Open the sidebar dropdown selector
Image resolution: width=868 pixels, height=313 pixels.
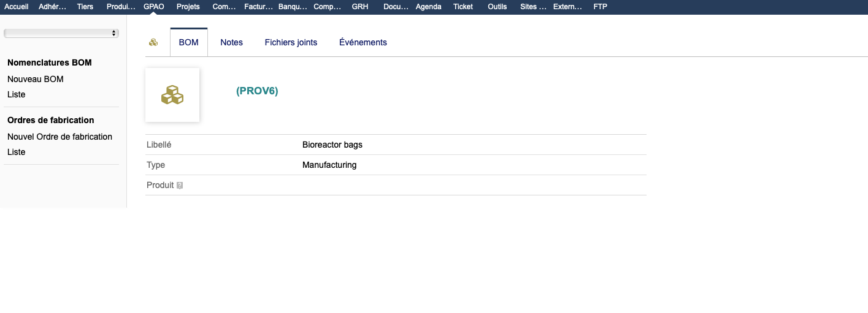click(61, 33)
